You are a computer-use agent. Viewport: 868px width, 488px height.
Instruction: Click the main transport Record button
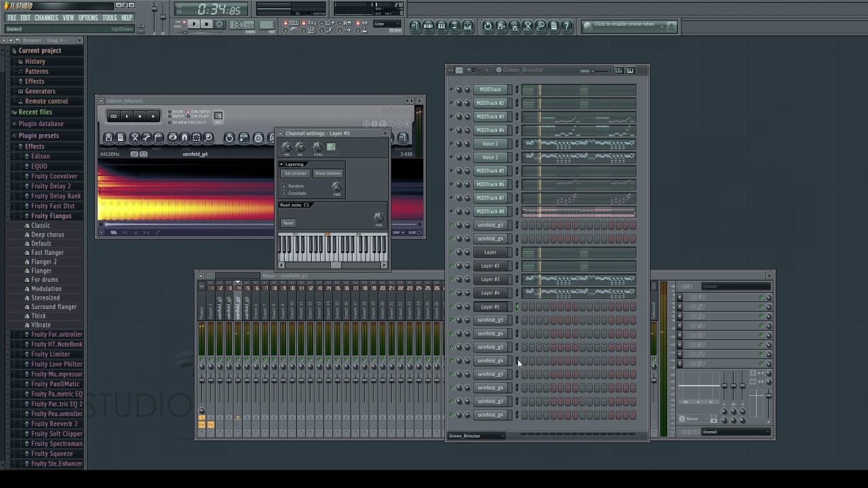pos(220,24)
